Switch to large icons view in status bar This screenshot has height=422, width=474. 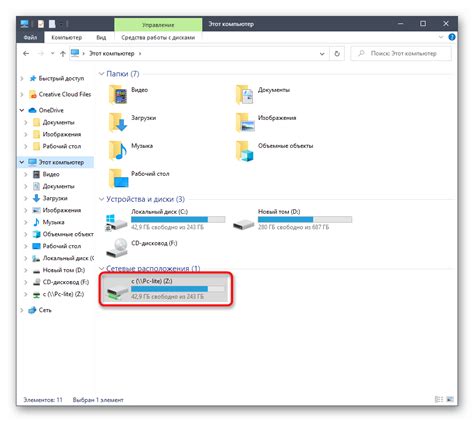click(x=450, y=399)
